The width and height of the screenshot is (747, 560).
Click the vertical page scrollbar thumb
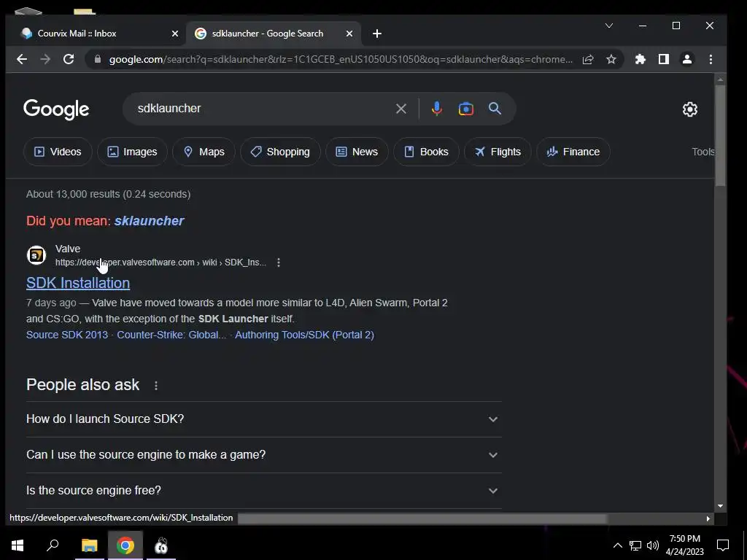[x=720, y=136]
